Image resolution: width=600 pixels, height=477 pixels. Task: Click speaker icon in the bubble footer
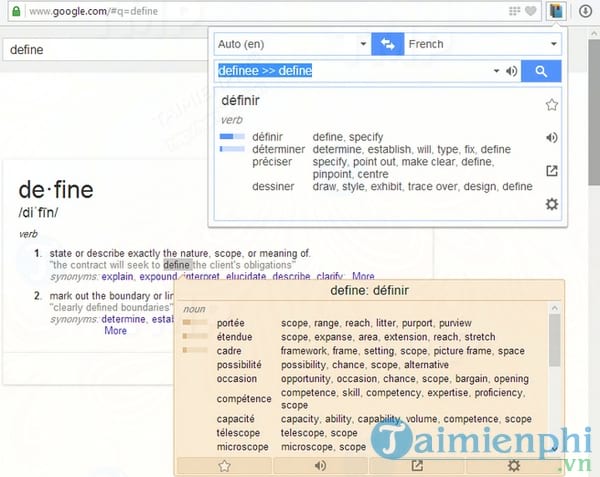tap(320, 466)
